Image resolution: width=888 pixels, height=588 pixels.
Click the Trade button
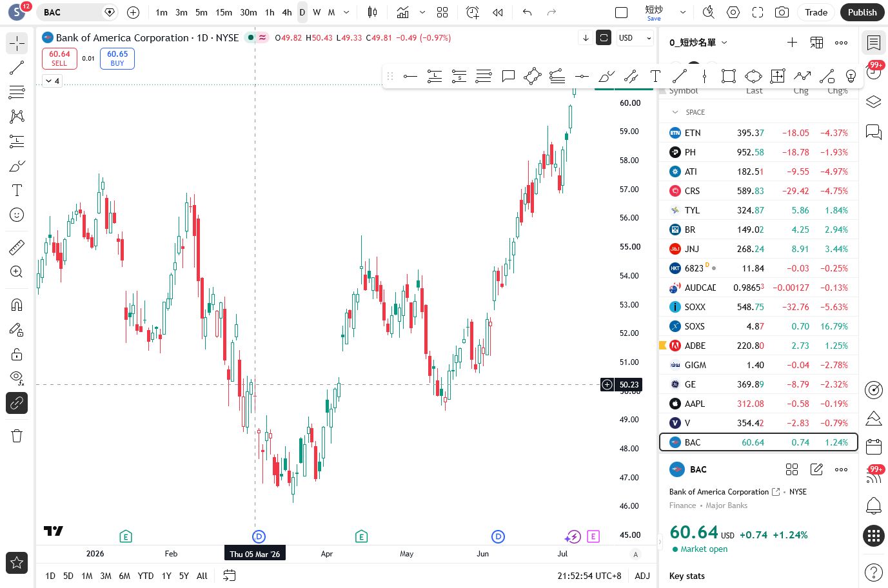pos(816,12)
